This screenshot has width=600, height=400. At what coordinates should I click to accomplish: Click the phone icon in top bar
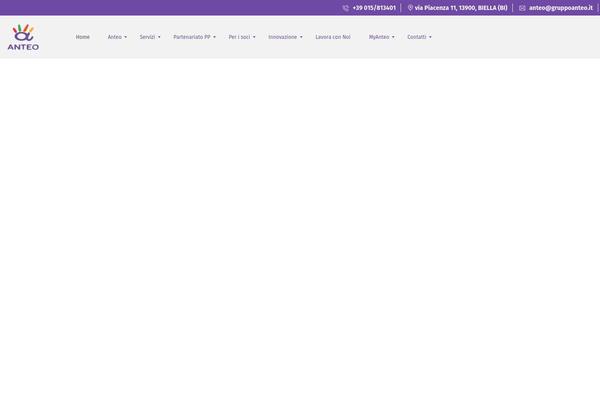click(346, 8)
